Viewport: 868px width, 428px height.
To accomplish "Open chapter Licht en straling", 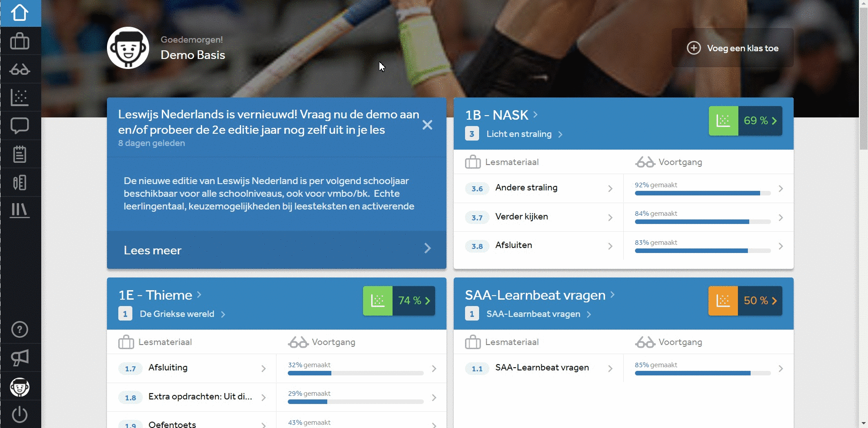I will click(x=519, y=134).
